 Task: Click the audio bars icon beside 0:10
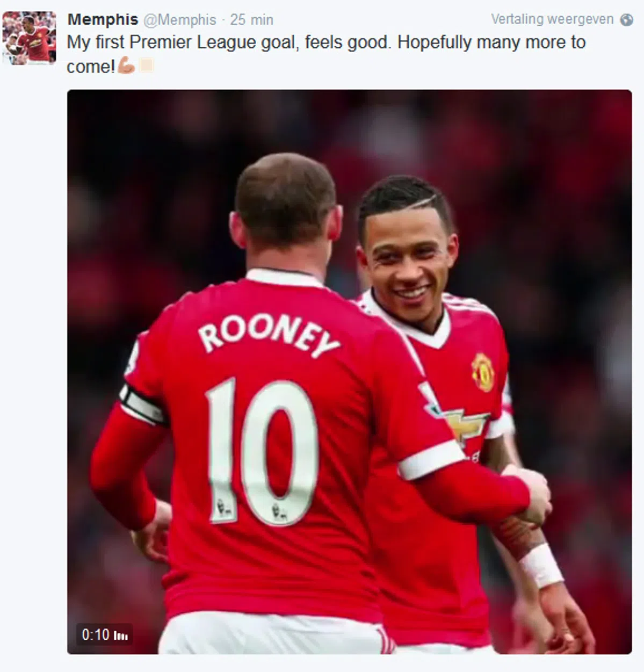tap(121, 636)
